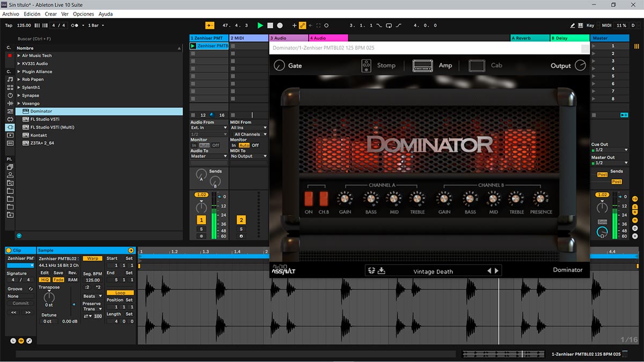Toggle the Fade sample option
This screenshot has height=362, width=644.
[58, 280]
